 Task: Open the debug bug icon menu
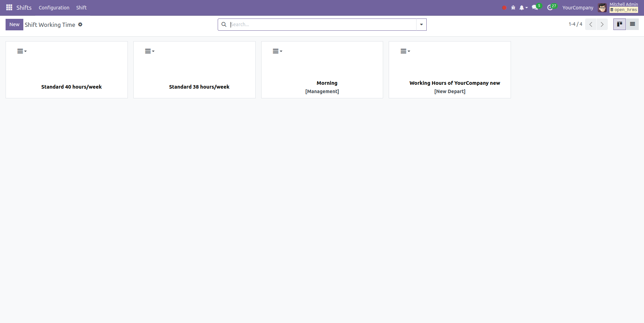click(x=513, y=8)
